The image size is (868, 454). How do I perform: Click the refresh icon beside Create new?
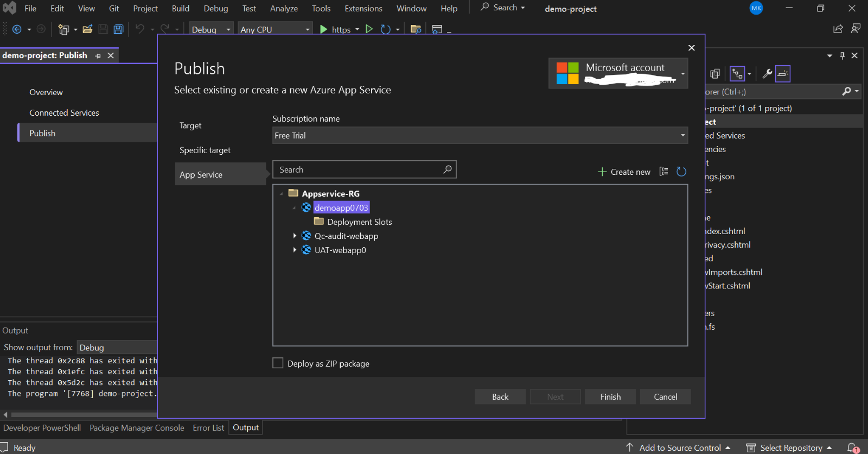coord(681,172)
